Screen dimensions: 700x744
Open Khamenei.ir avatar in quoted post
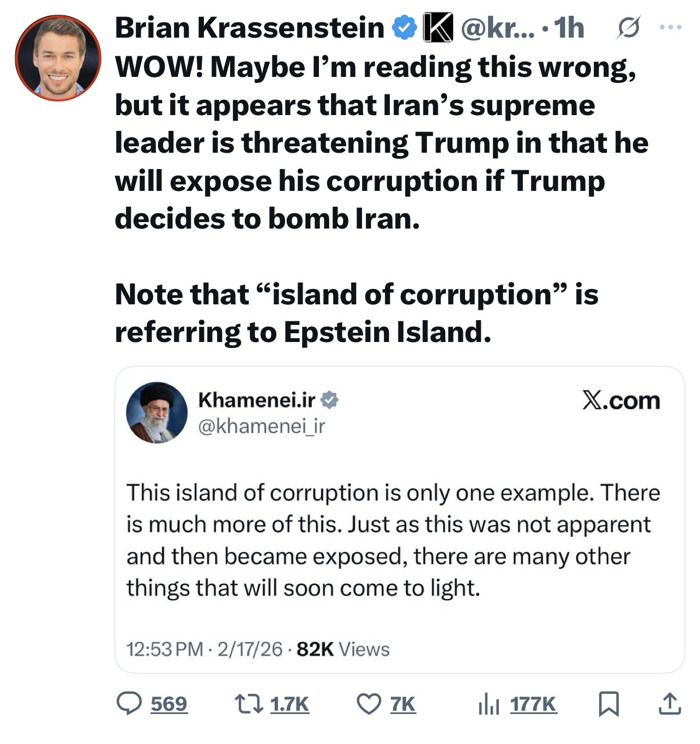click(156, 412)
